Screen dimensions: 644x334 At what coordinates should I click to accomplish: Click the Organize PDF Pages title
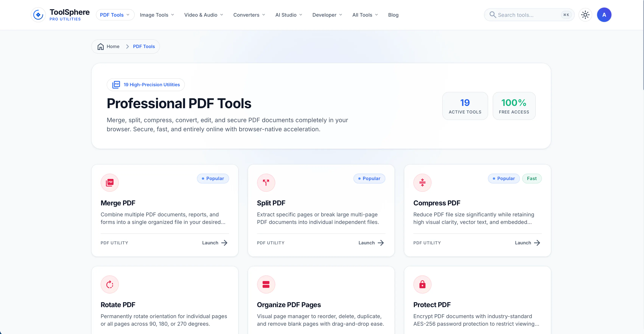pyautogui.click(x=289, y=305)
